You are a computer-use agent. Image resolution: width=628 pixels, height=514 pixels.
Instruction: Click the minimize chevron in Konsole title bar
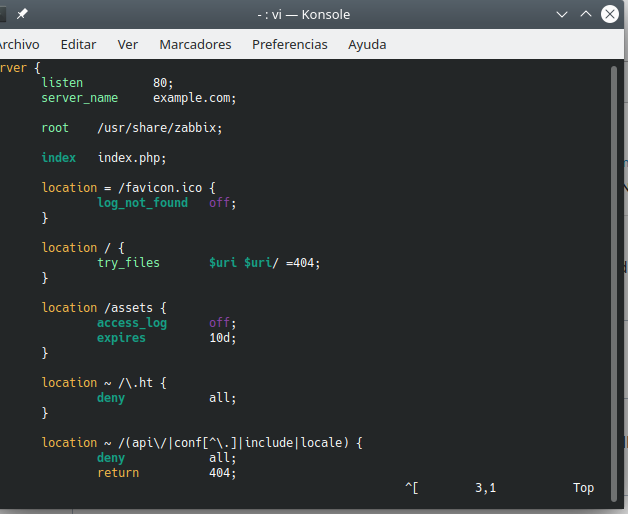tap(562, 14)
